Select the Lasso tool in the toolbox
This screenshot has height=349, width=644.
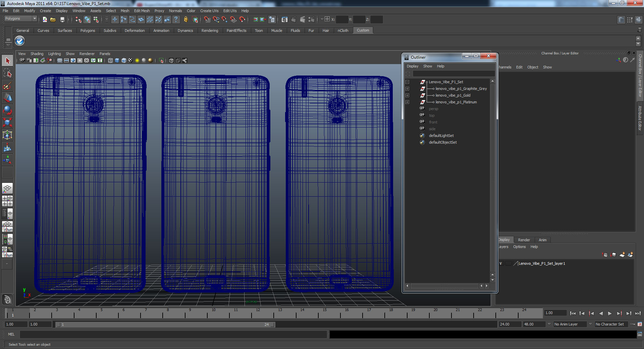(x=7, y=73)
